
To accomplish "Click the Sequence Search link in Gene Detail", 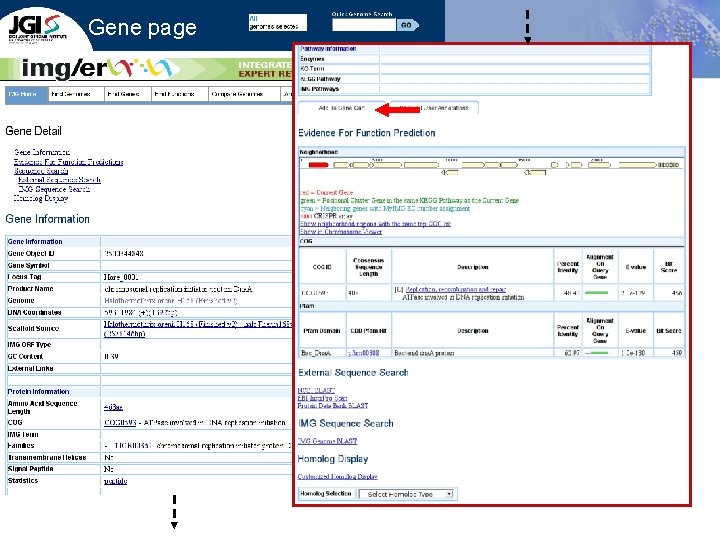I will pos(41,171).
